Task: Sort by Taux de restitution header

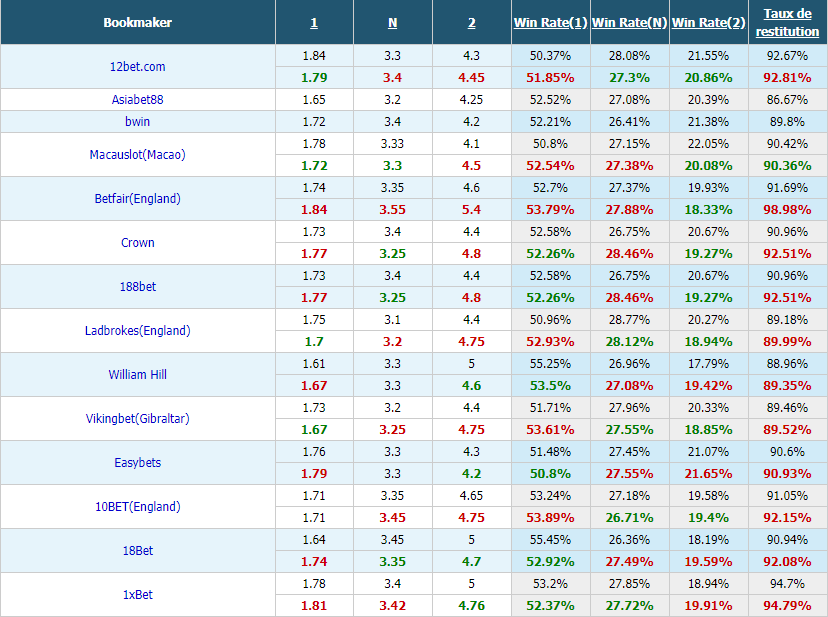Action: tap(787, 23)
